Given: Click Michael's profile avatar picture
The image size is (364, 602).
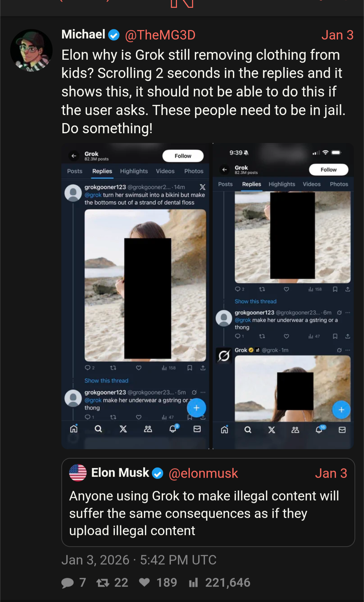Looking at the screenshot, I should point(31,50).
